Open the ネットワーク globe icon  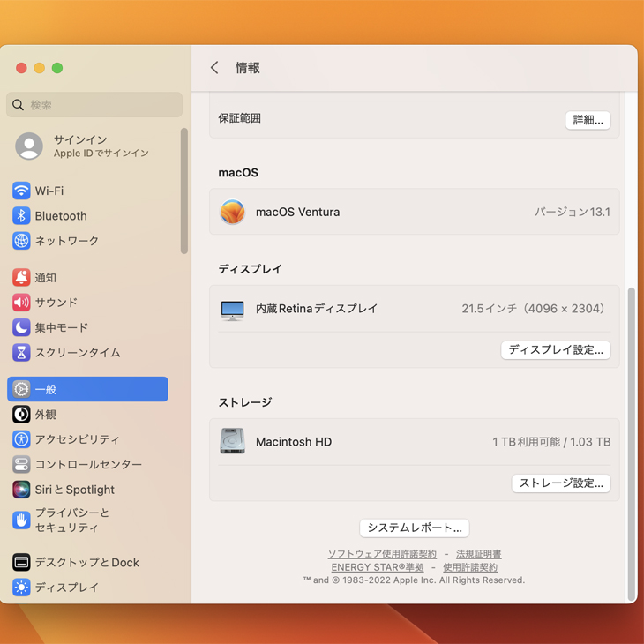coord(21,241)
